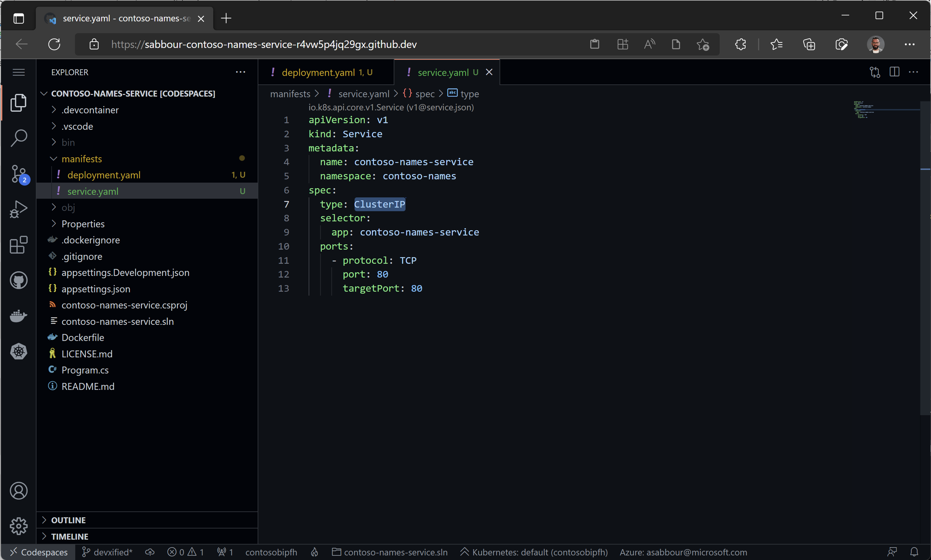Expand the OUTLINE section
931x560 pixels.
tap(68, 520)
